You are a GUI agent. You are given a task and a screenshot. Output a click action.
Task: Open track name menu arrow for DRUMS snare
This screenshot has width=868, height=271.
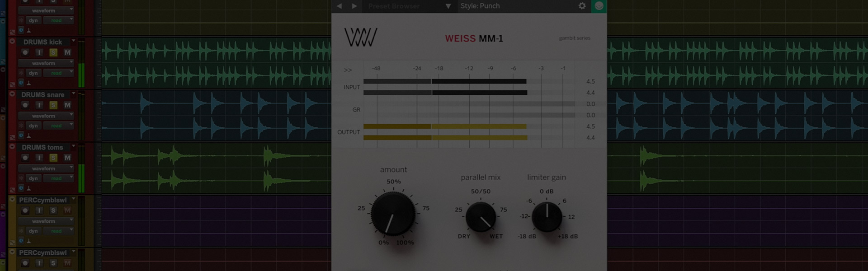pyautogui.click(x=74, y=94)
